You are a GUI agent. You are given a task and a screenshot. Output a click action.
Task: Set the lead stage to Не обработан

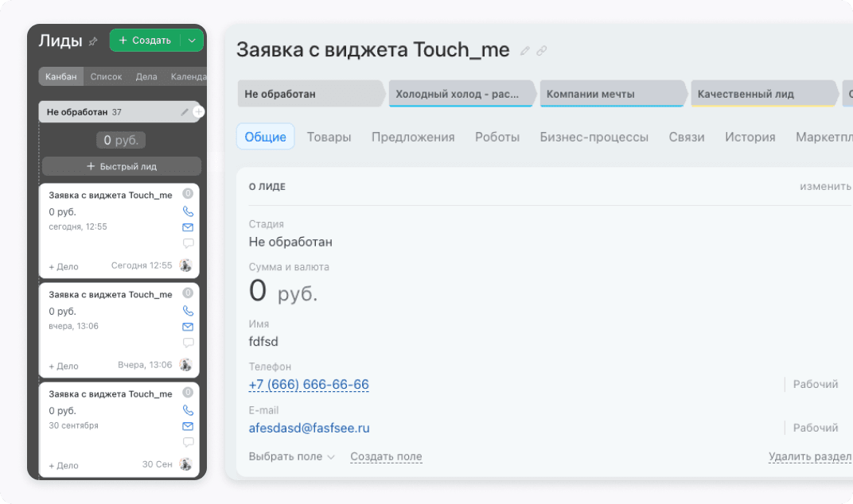point(310,94)
